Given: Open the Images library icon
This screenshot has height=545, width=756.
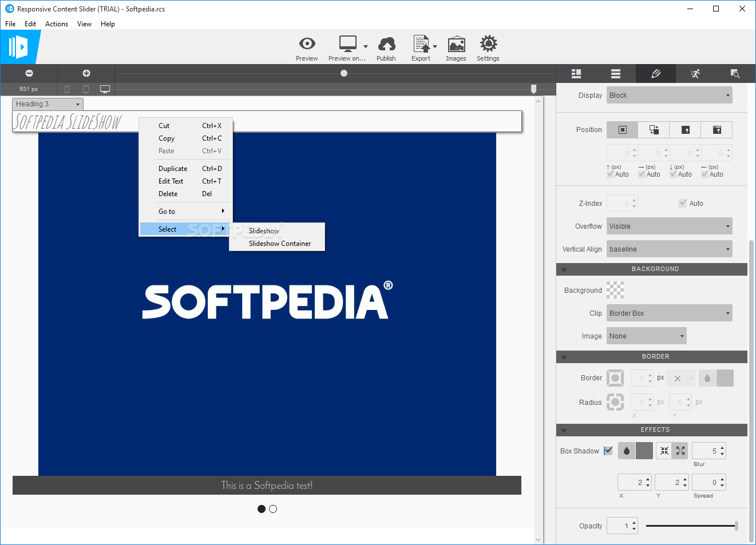Looking at the screenshot, I should click(x=456, y=44).
